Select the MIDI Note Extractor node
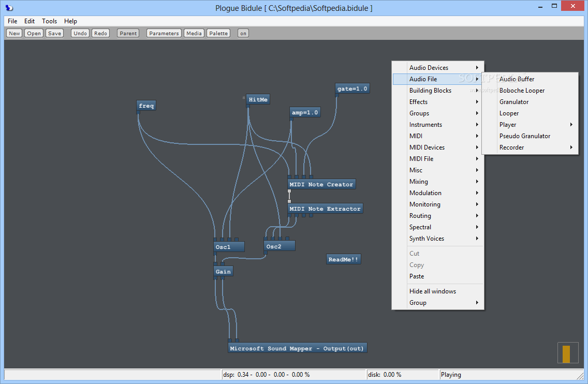588x384 pixels. pyautogui.click(x=325, y=209)
